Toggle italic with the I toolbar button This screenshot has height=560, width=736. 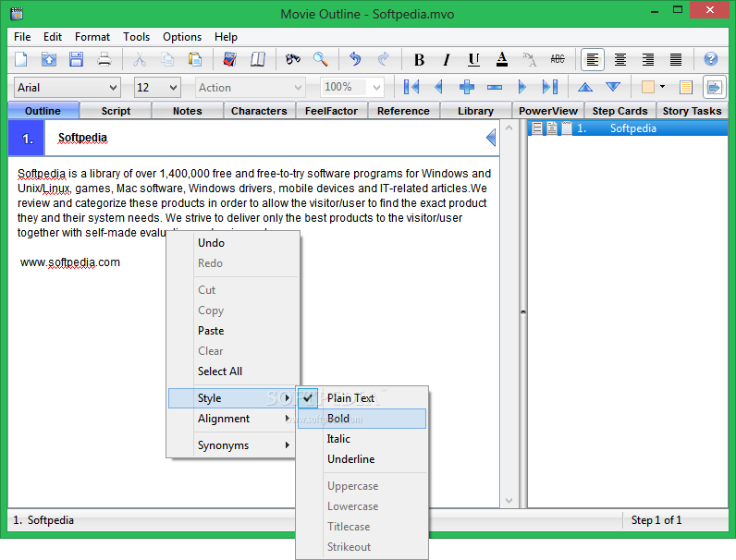pyautogui.click(x=447, y=59)
